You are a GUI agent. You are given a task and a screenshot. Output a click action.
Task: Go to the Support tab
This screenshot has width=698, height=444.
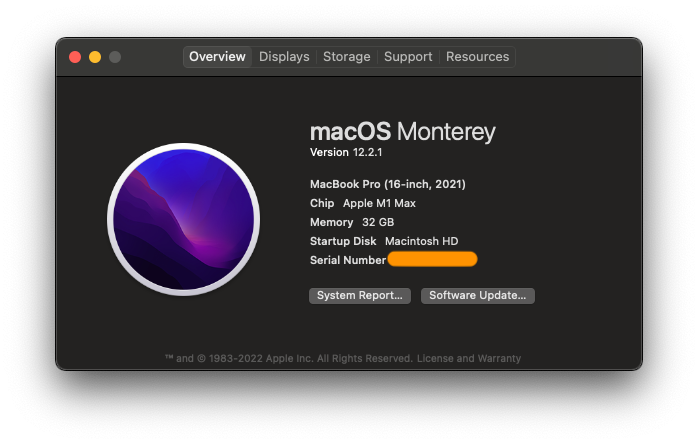coord(408,57)
